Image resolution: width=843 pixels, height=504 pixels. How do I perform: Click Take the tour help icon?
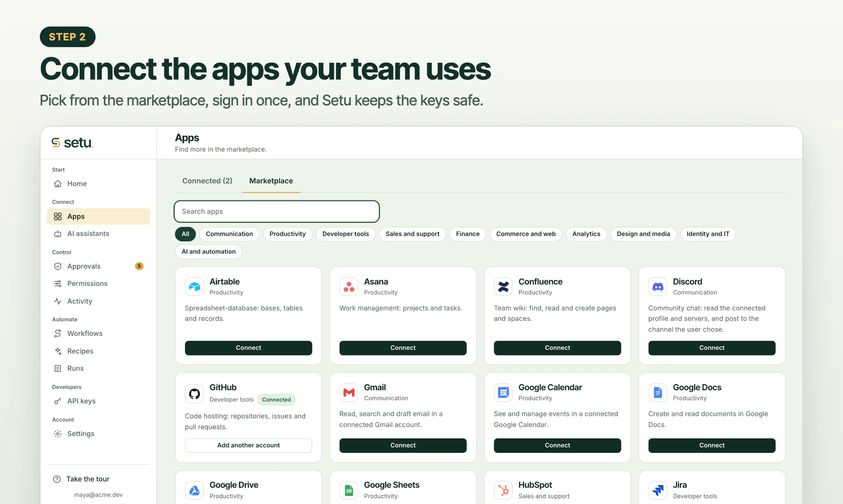[x=57, y=479]
